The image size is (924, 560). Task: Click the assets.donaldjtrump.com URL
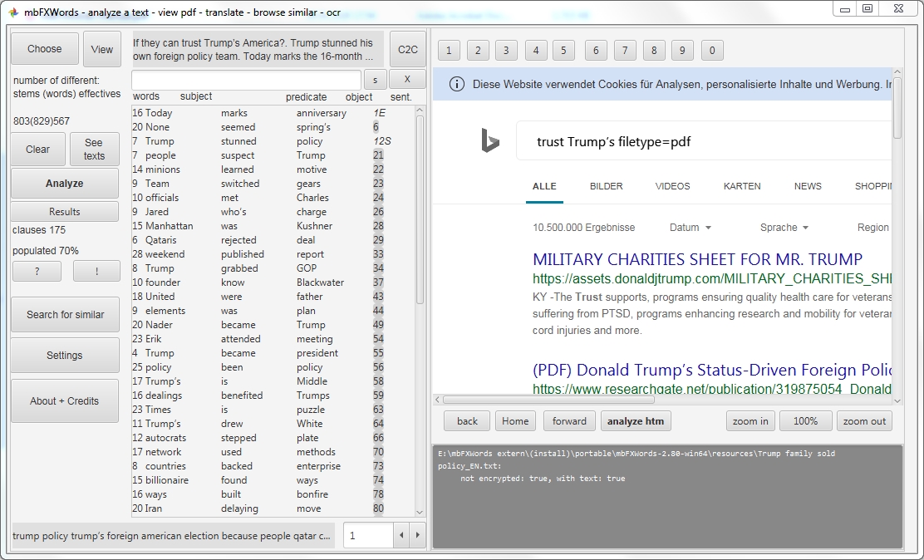(712, 278)
